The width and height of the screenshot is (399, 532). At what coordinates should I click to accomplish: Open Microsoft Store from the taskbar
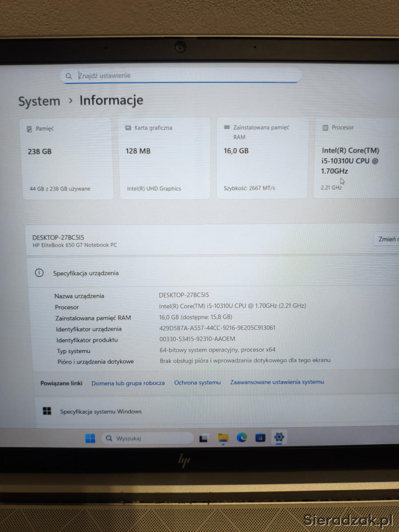(260, 438)
